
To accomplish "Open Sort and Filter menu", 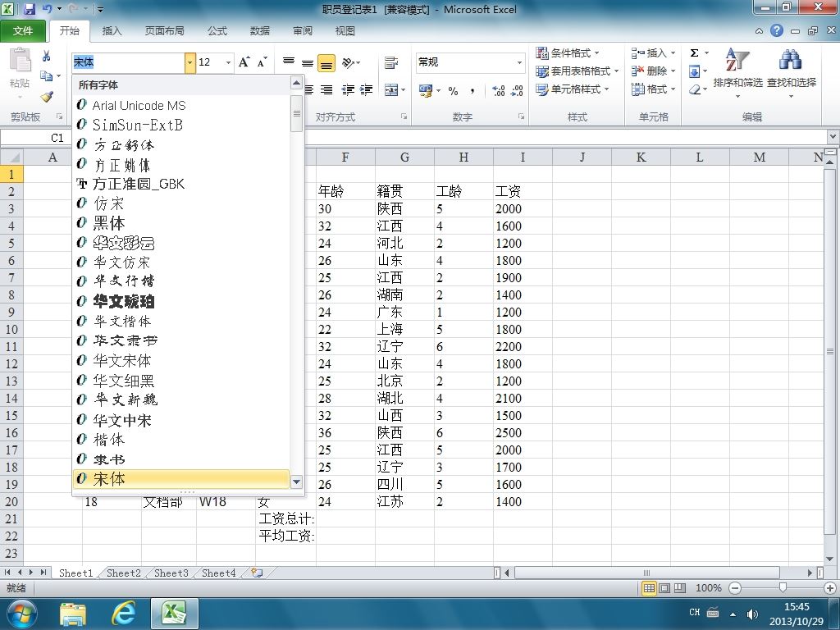I will click(737, 73).
